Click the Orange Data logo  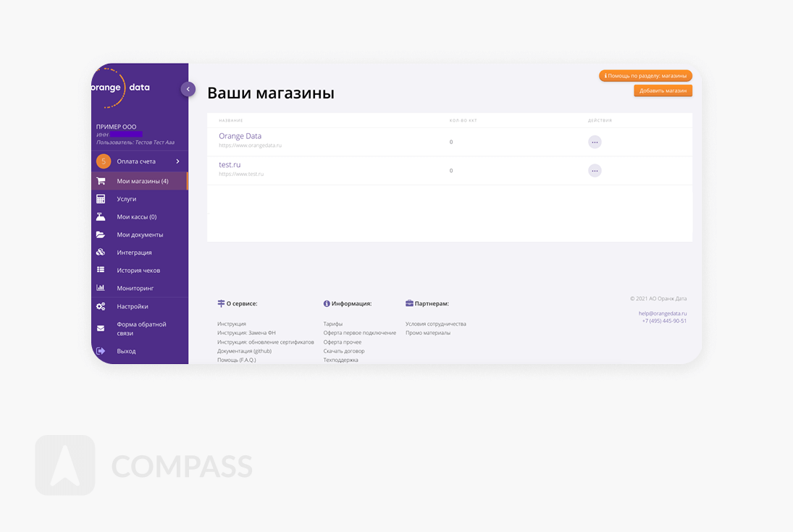coord(121,88)
